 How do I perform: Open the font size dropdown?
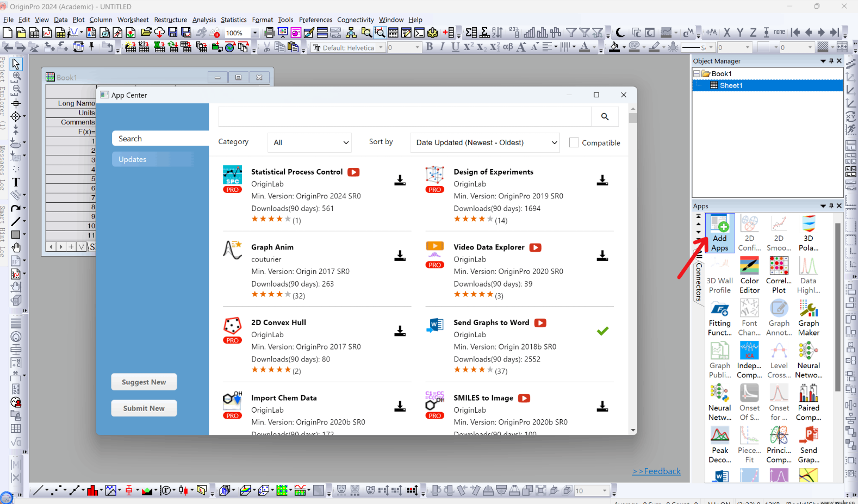[418, 48]
